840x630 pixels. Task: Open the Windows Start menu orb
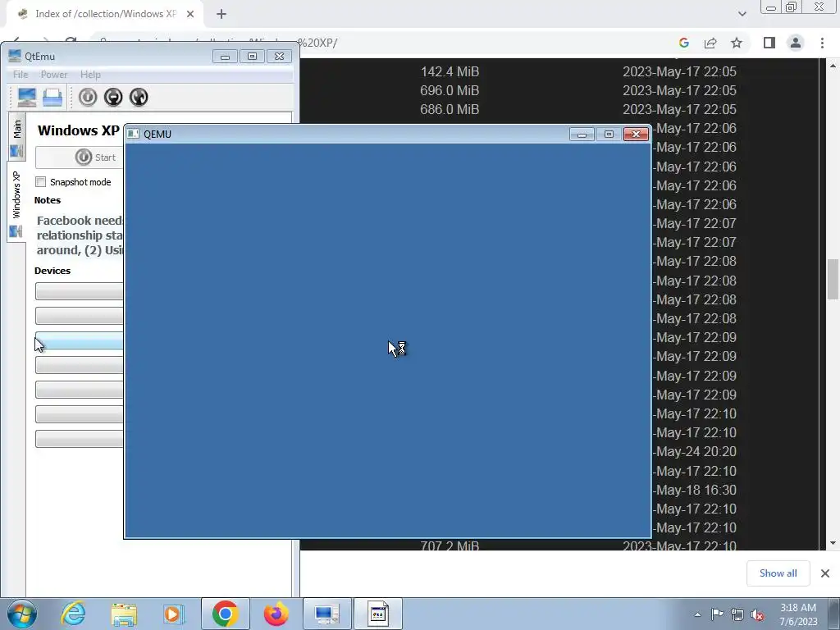(22, 614)
